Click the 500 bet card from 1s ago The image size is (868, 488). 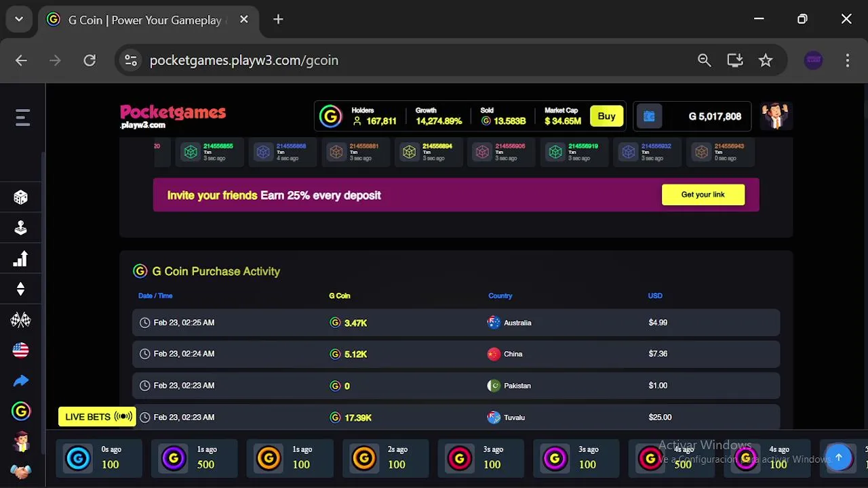click(195, 458)
